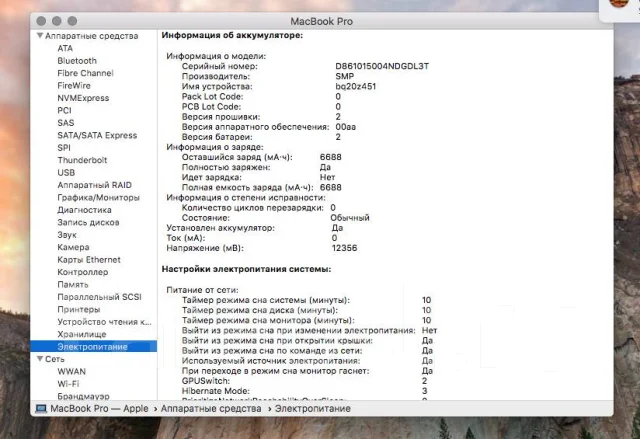The image size is (640, 439).
Task: Select Контроллер in the sidebar
Action: (x=83, y=272)
